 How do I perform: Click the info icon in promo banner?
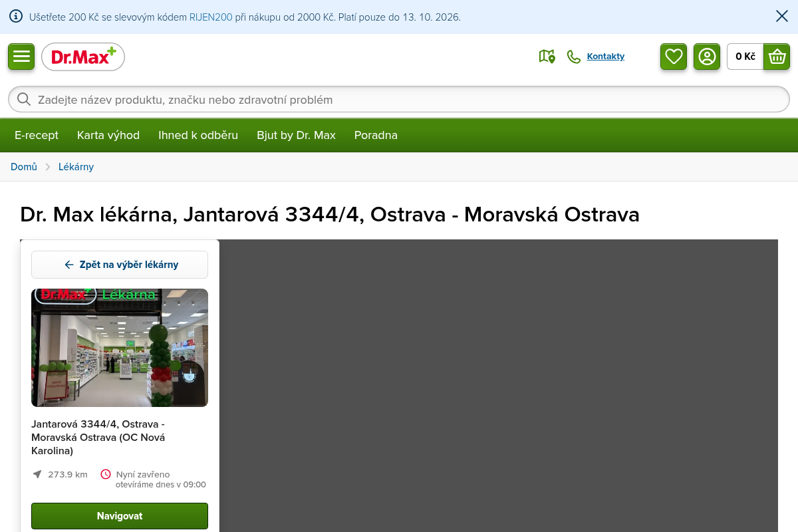tap(16, 17)
